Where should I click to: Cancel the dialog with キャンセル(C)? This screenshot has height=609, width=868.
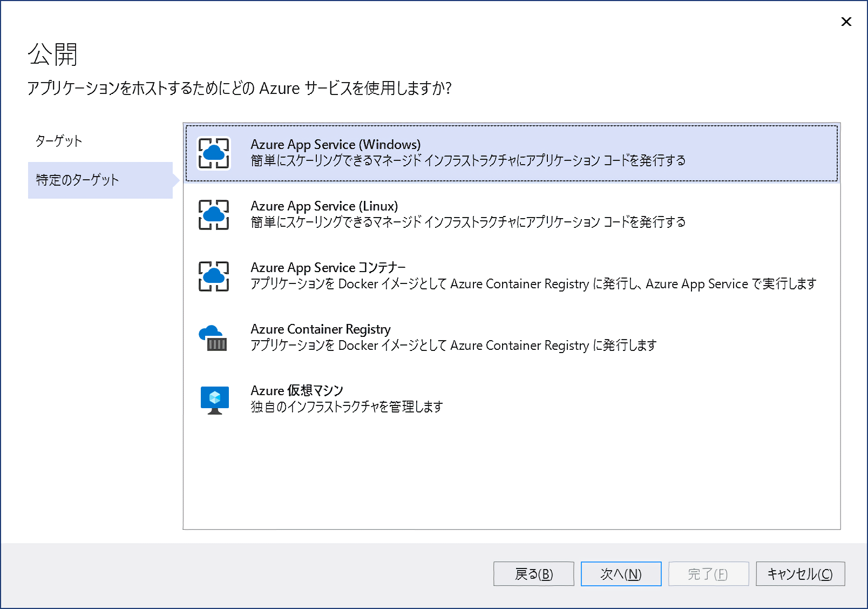[x=800, y=574]
